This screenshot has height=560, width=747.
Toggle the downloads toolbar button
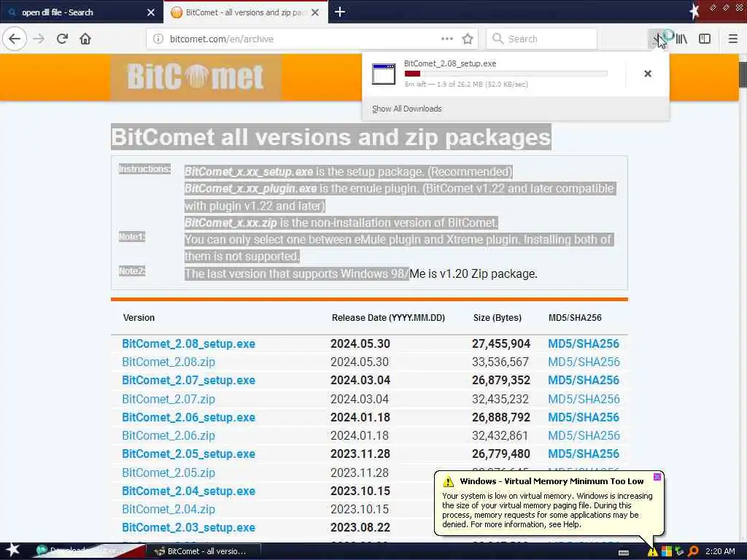click(659, 39)
